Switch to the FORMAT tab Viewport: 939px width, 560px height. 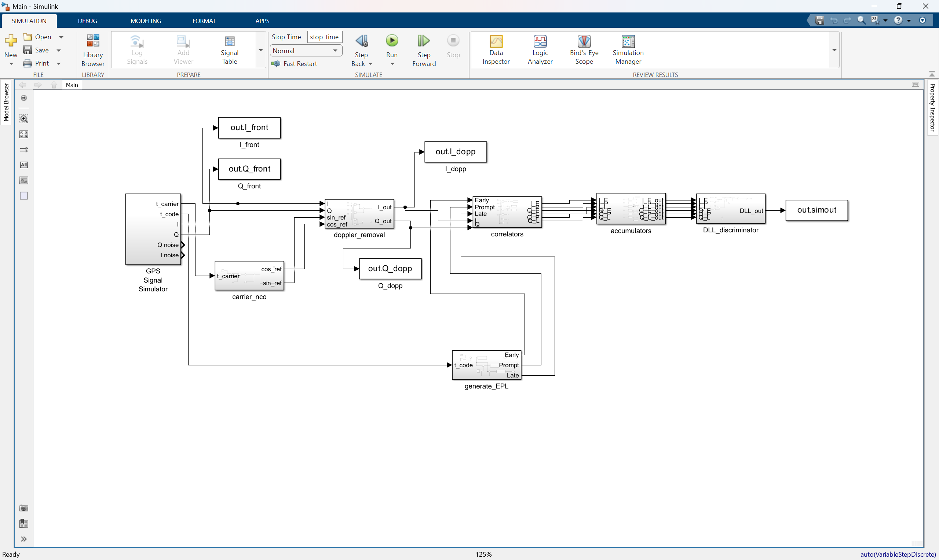(x=204, y=21)
